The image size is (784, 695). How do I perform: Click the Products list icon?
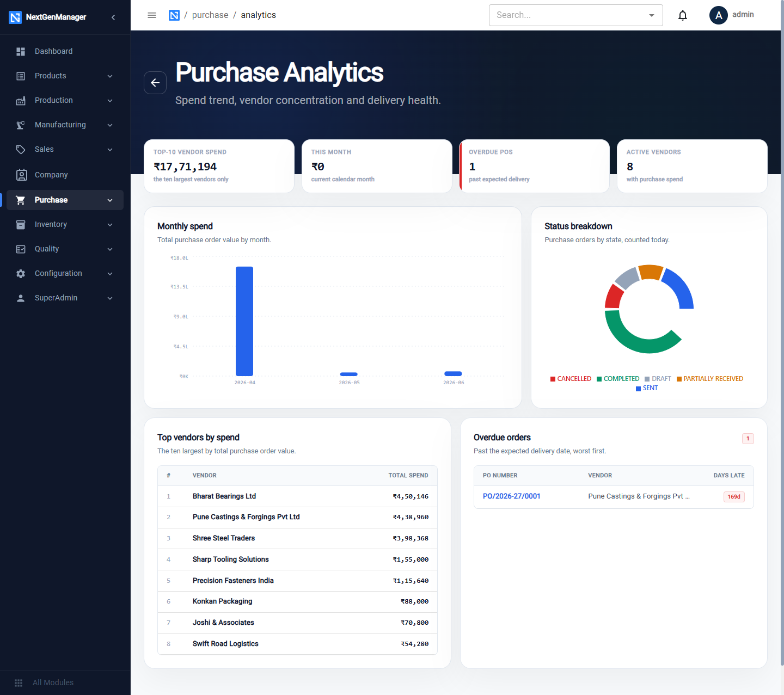click(21, 76)
